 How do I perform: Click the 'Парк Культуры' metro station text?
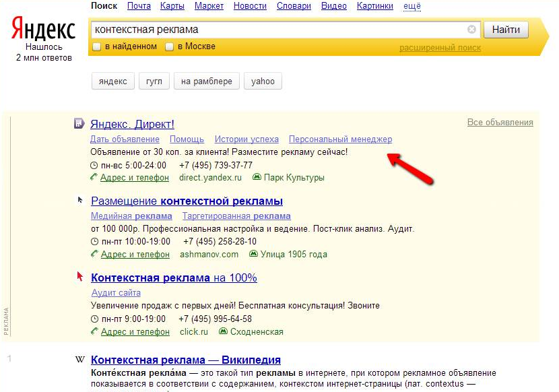(294, 177)
